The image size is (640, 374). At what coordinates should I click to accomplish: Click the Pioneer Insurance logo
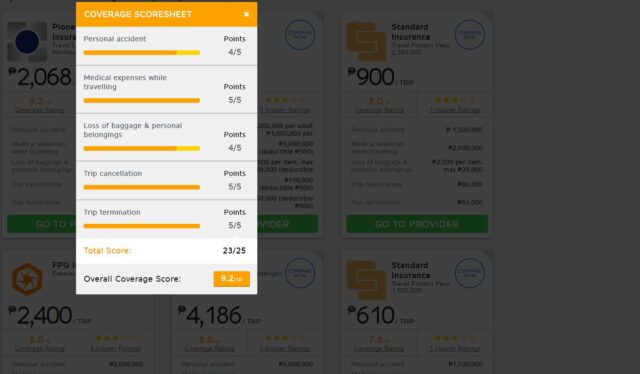click(x=27, y=42)
